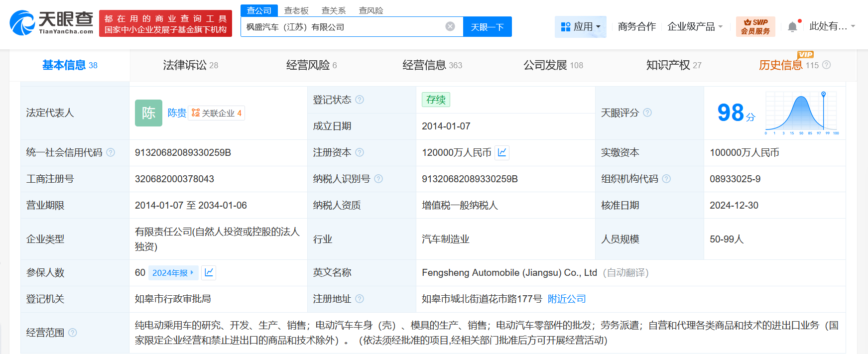
Task: Open the user account dropdown
Action: point(832,26)
